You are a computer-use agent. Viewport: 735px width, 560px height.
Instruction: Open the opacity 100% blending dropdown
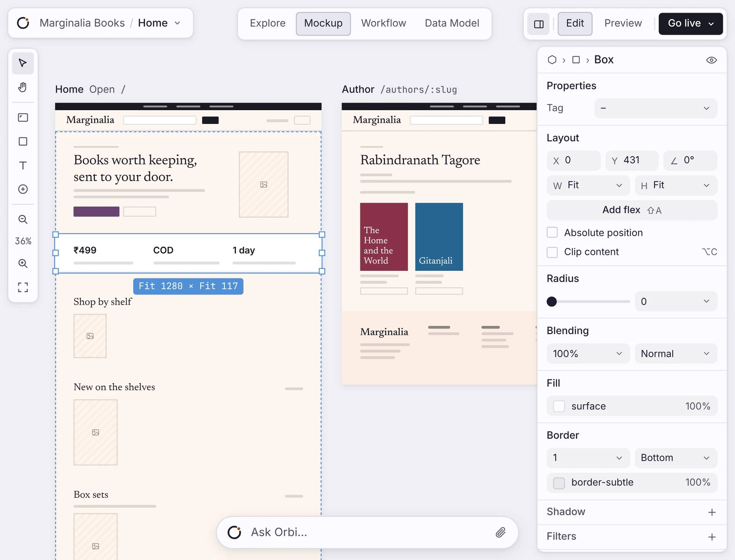point(588,353)
